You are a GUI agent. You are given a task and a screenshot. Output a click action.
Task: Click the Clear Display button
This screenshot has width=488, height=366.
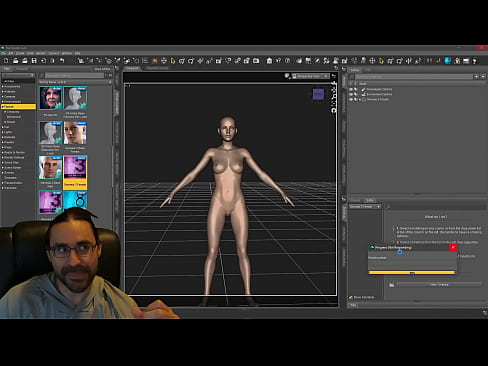point(439,285)
